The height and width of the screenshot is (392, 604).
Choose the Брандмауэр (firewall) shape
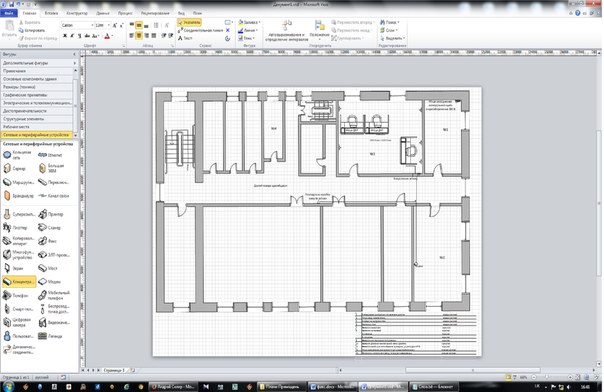click(18, 196)
